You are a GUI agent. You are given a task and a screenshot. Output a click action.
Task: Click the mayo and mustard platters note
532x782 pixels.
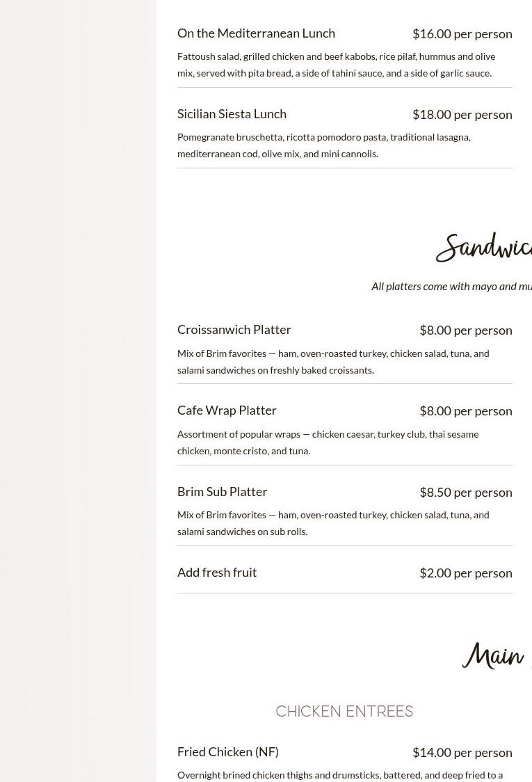point(451,286)
